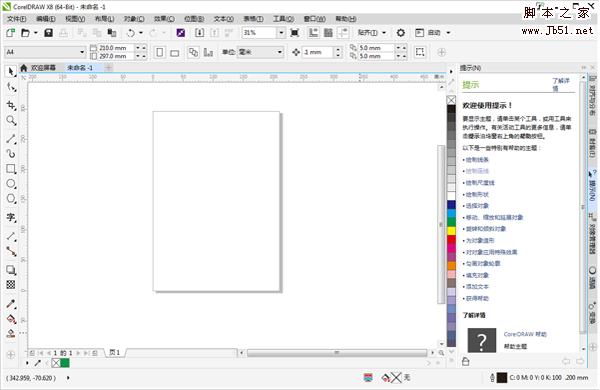The image size is (600, 390).
Task: Set page to landscape orientation
Action: 174,52
